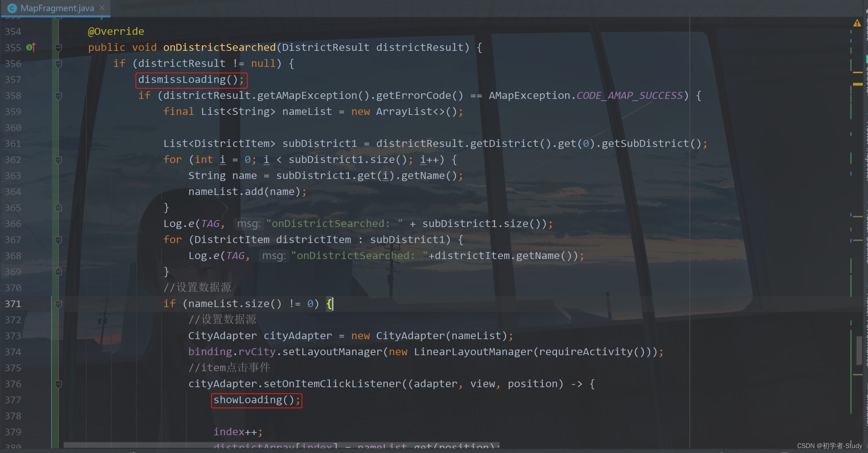Click fold end marker on line 365
This screenshot has height=453, width=868.
coord(58,208)
